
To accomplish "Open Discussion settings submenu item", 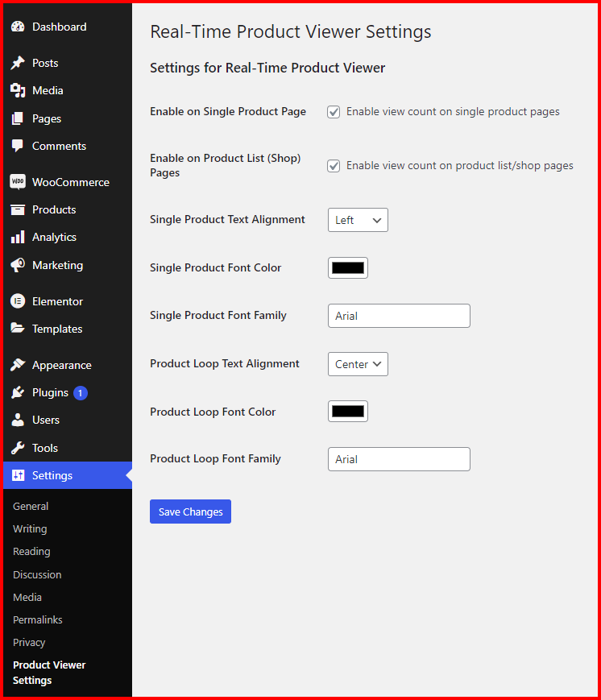I will tap(37, 574).
